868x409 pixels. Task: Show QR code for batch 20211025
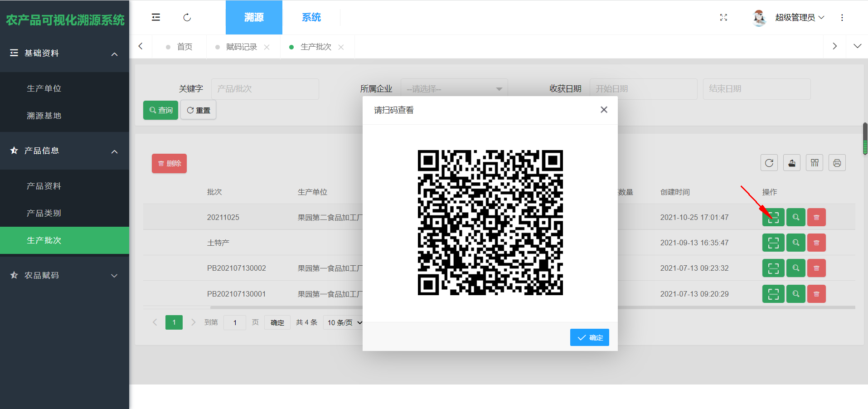(773, 217)
